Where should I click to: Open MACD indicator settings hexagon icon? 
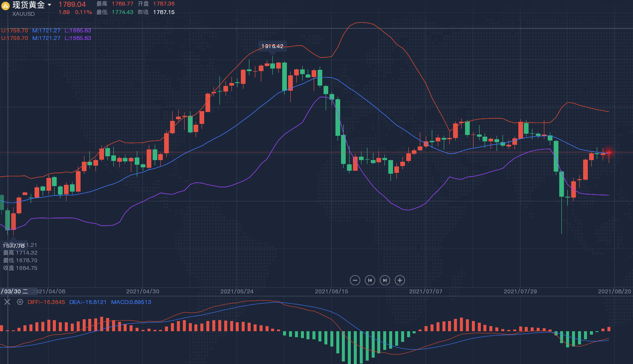pyautogui.click(x=20, y=302)
